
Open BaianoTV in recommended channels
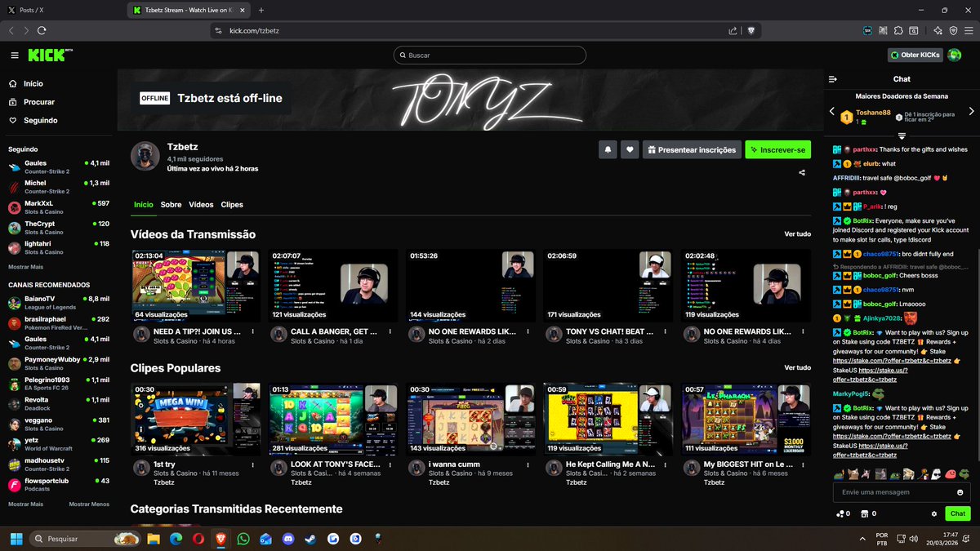click(59, 302)
